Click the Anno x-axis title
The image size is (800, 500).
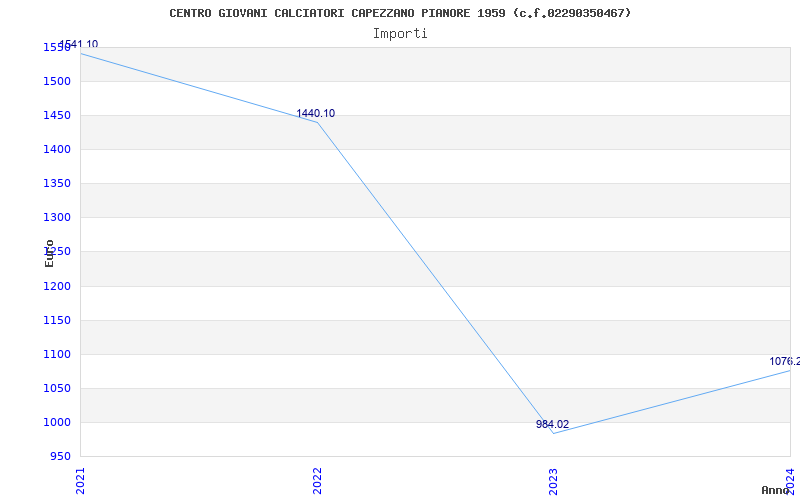pyautogui.click(x=776, y=490)
